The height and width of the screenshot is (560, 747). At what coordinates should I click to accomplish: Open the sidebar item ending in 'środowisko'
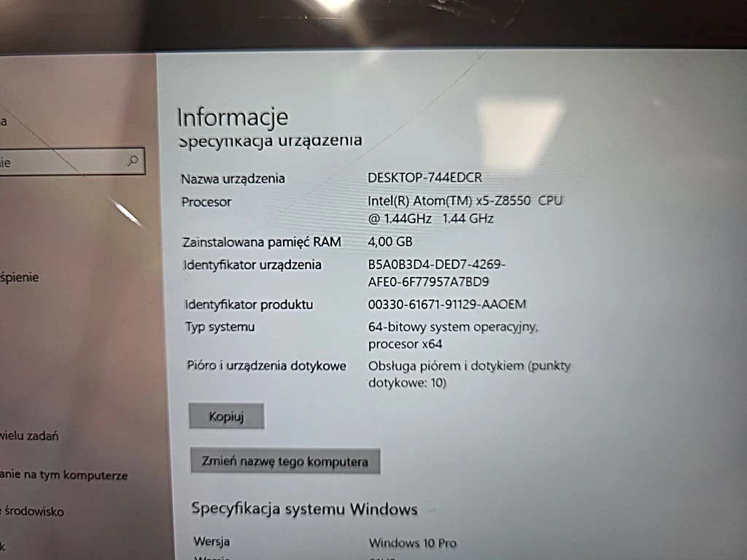[x=32, y=511]
